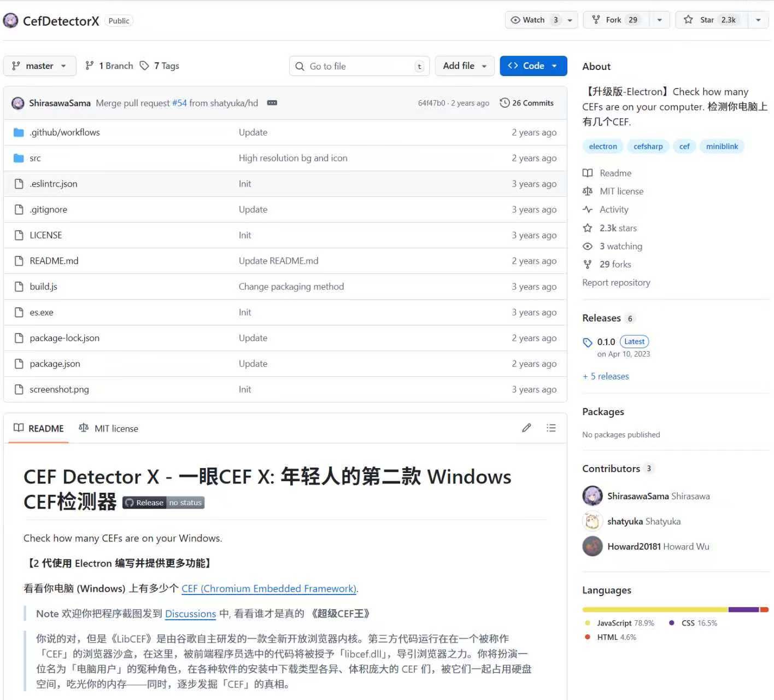Viewport: 774px width, 700px height.
Task: Open the Discussions link in README
Action: pyautogui.click(x=191, y=614)
